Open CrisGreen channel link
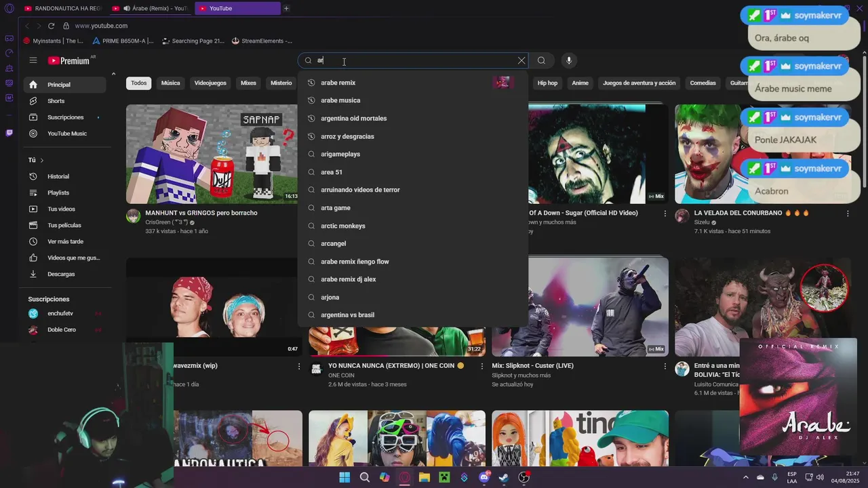The width and height of the screenshot is (868, 488). point(167,222)
